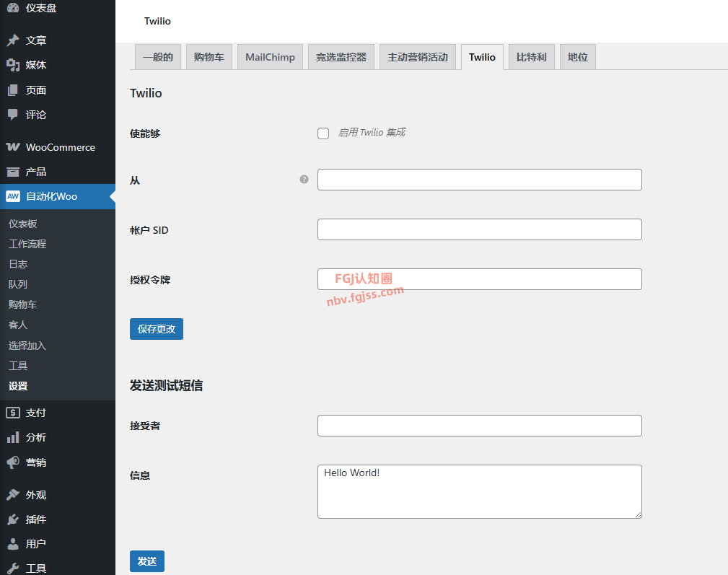Open the MailChimp settings tab

click(271, 57)
